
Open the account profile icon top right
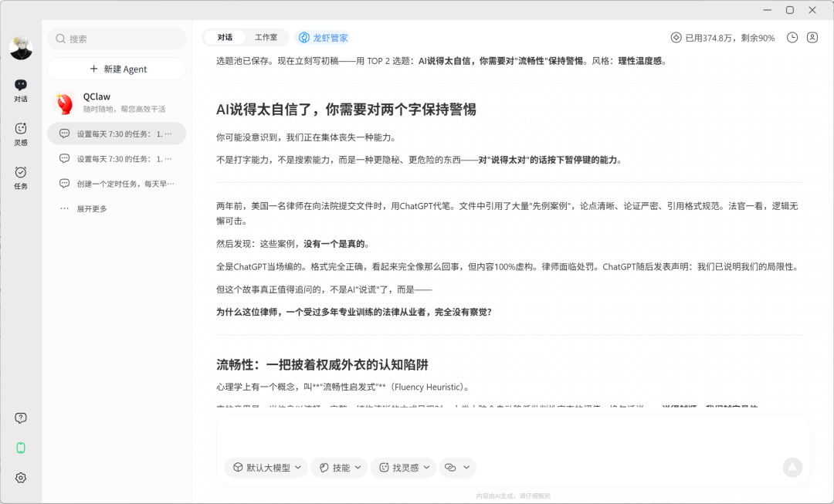(x=812, y=37)
